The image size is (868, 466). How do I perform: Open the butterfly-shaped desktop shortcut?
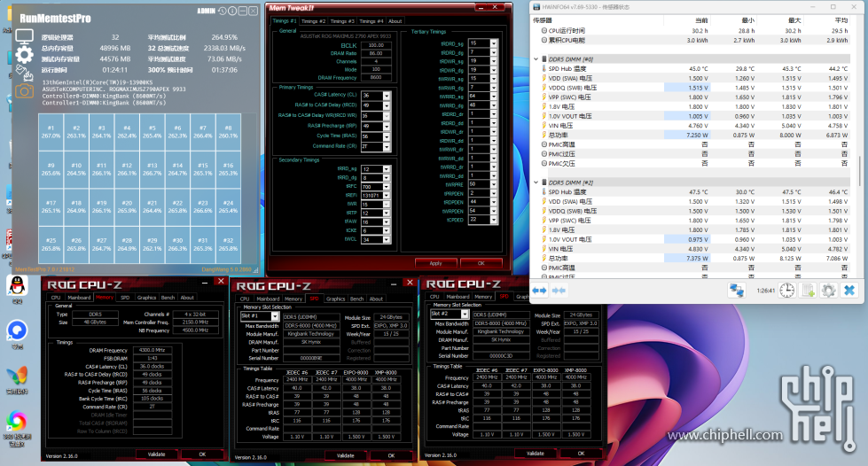[17, 376]
